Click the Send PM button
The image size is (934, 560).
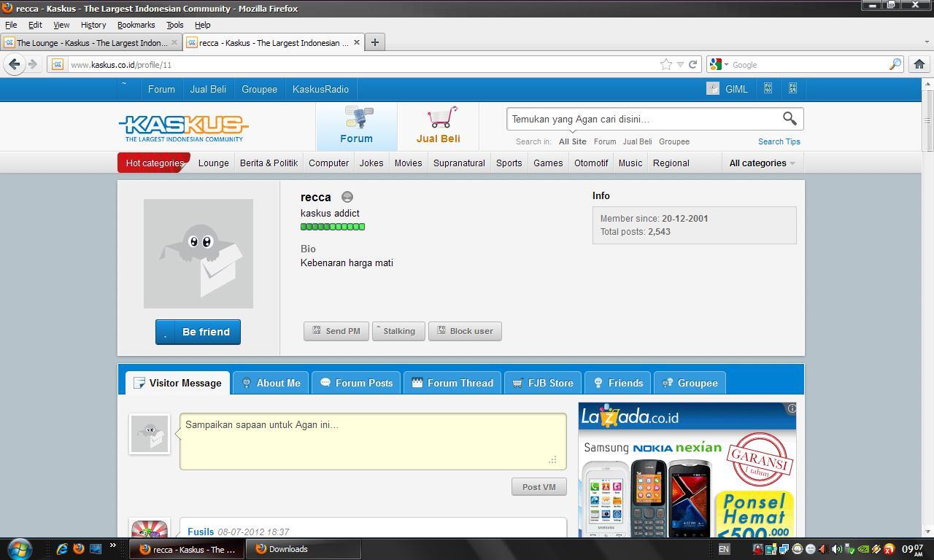336,331
